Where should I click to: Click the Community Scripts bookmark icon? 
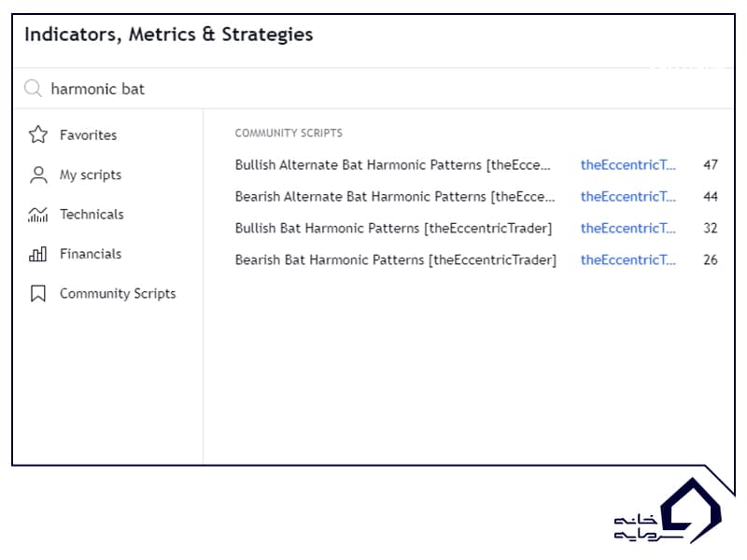pos(38,294)
